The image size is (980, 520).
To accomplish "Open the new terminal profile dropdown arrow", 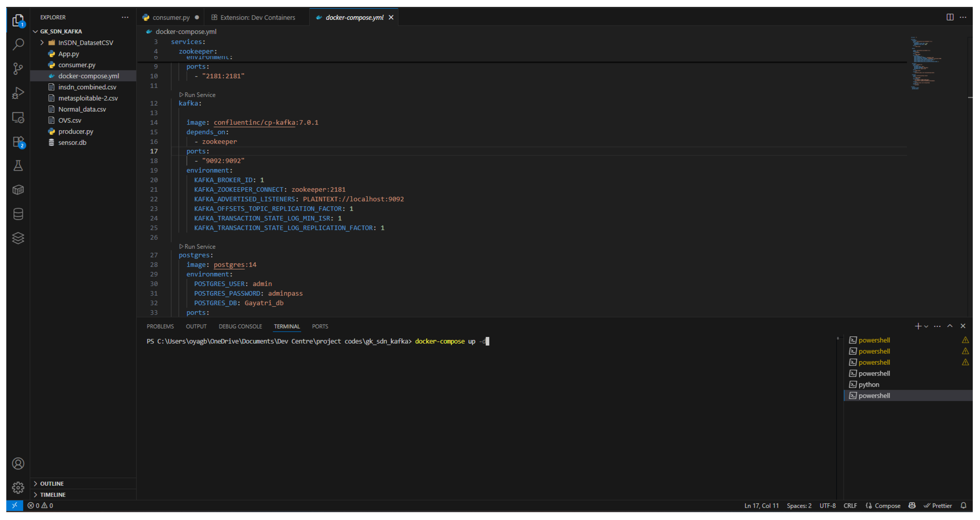I will pyautogui.click(x=926, y=326).
